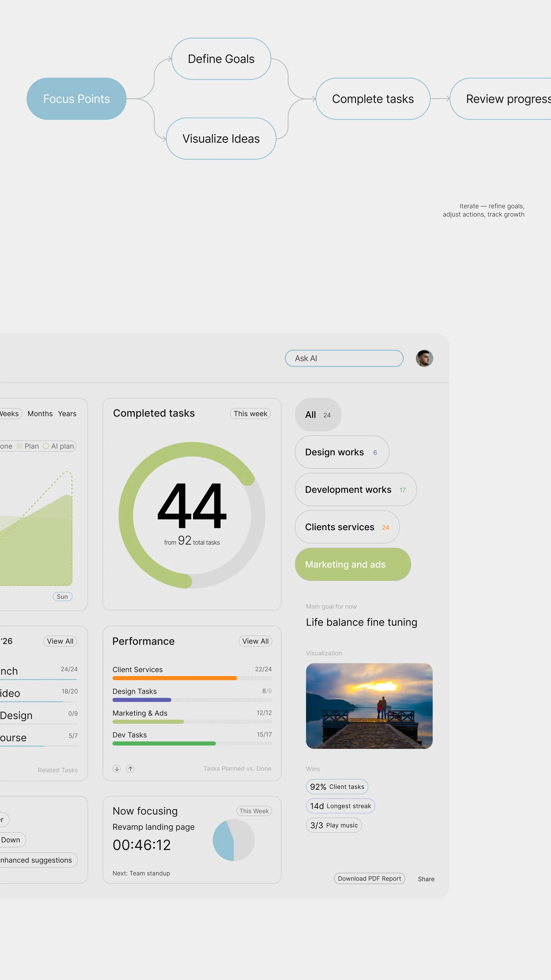Click View All in Performance card
551x980 pixels.
click(x=256, y=641)
